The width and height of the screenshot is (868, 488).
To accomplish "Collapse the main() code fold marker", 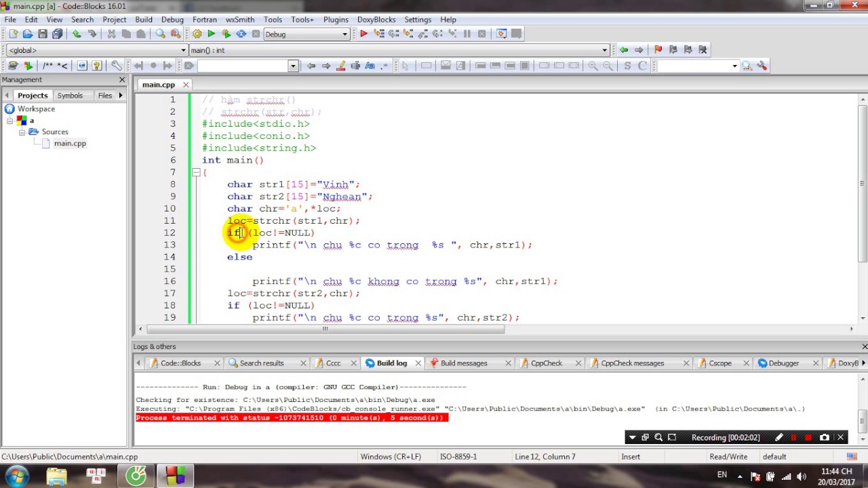I will click(195, 173).
